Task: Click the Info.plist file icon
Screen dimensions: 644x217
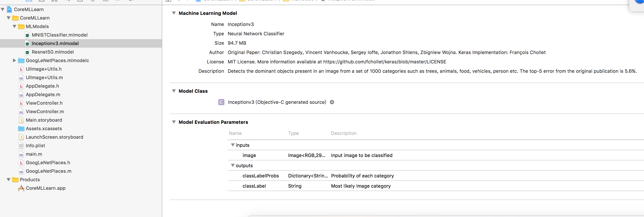Action: click(21, 146)
